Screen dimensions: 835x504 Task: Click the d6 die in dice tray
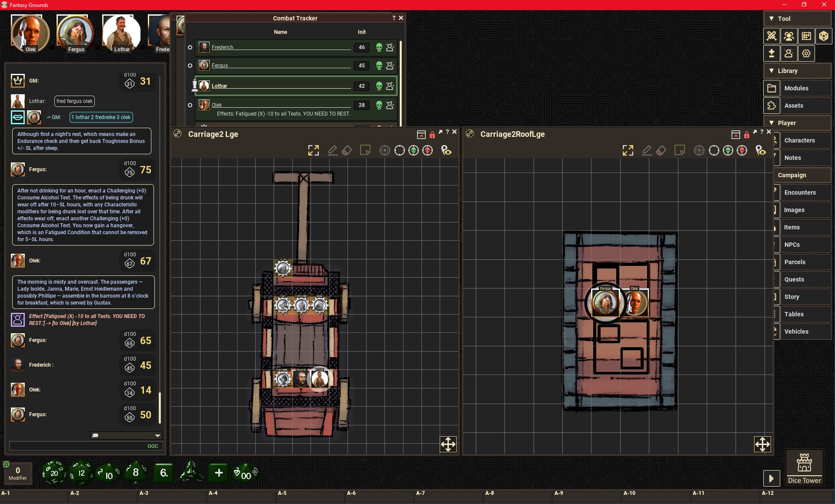[164, 473]
